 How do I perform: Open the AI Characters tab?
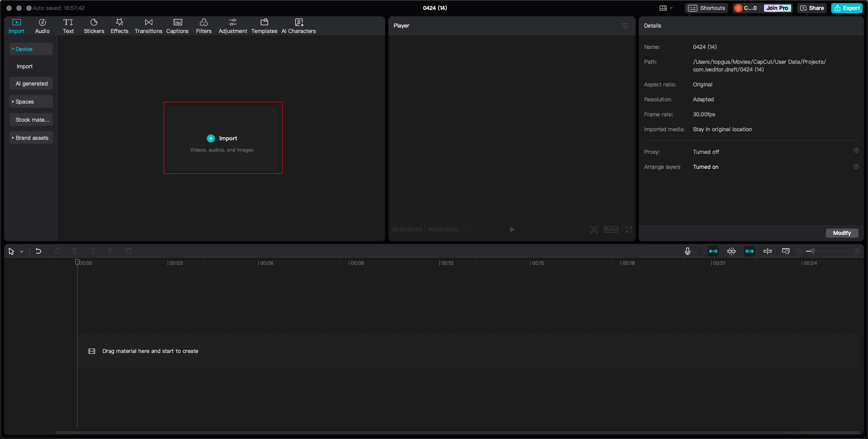299,26
